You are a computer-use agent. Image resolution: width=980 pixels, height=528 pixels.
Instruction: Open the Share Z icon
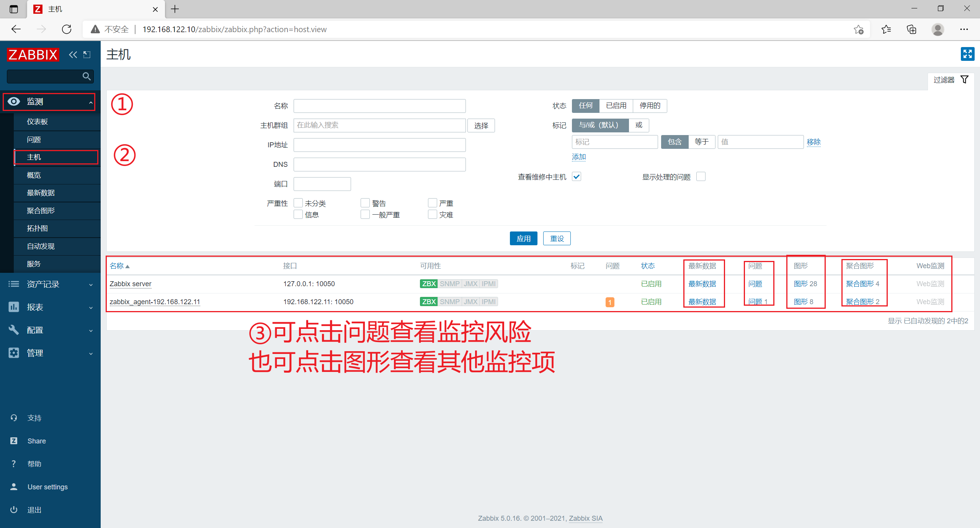14,441
